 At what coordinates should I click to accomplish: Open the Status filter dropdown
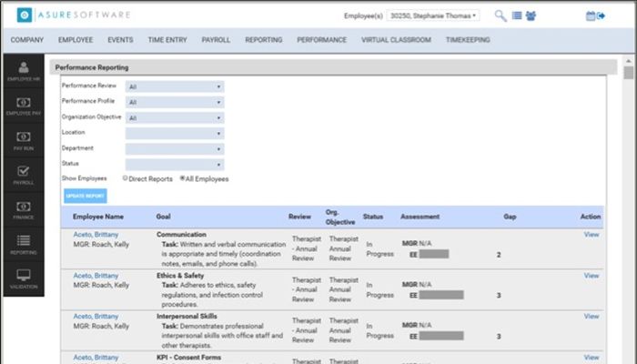pyautogui.click(x=175, y=165)
